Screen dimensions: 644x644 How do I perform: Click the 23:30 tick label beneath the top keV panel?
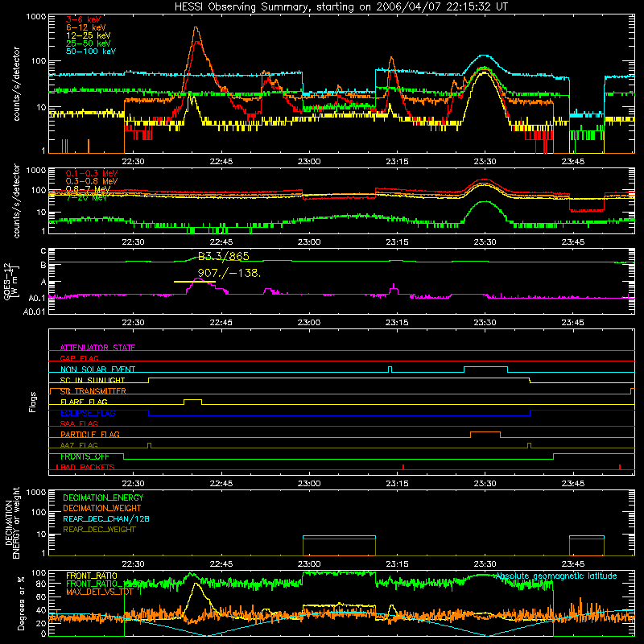tap(485, 162)
